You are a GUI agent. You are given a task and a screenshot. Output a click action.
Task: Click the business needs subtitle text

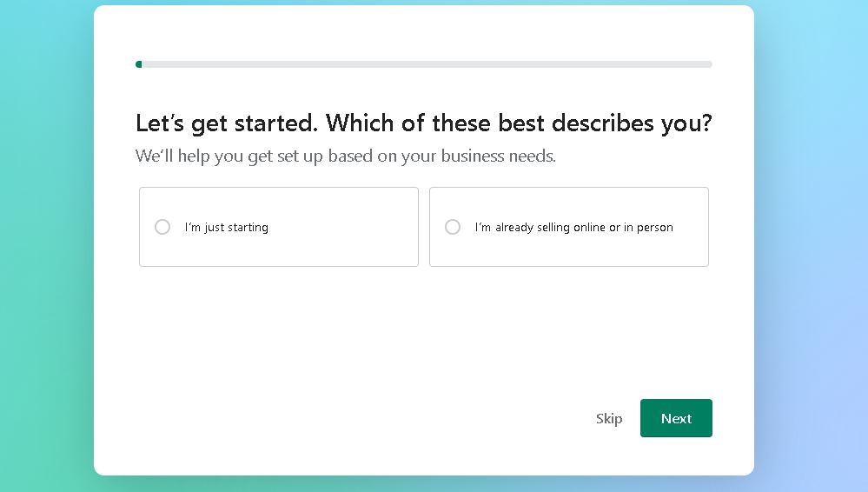pyautogui.click(x=345, y=156)
